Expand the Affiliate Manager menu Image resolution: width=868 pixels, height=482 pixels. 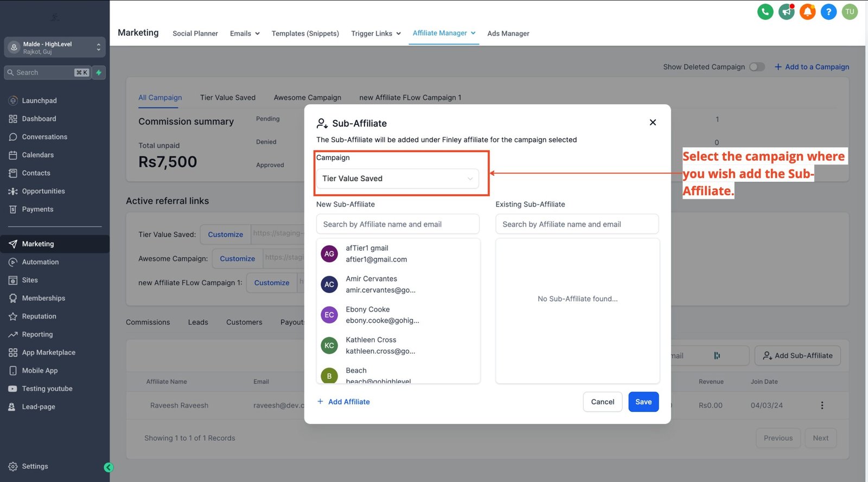click(444, 33)
